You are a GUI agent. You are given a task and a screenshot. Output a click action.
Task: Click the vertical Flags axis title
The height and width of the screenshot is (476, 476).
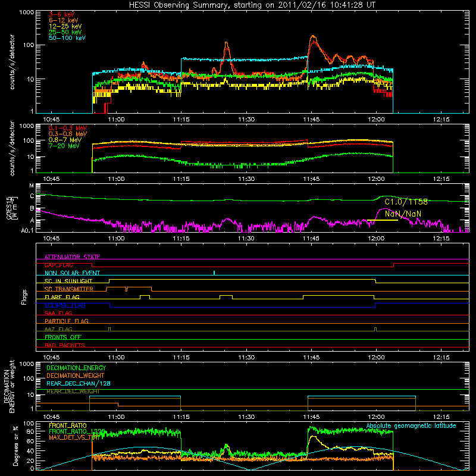click(24, 297)
